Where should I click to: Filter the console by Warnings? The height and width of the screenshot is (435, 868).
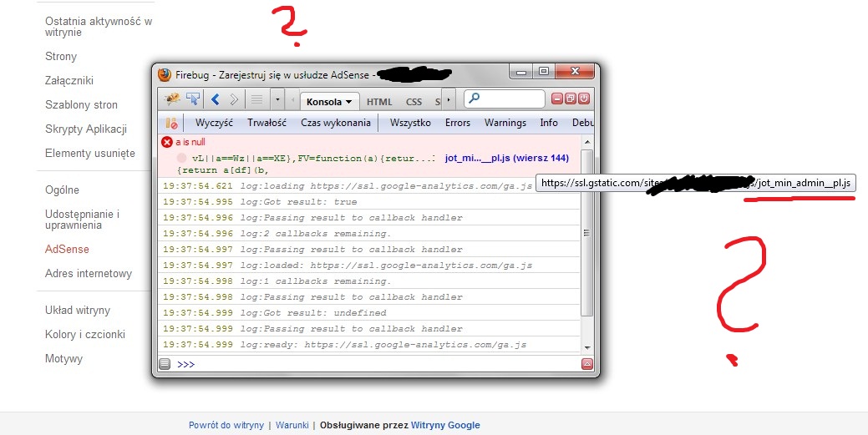click(505, 123)
